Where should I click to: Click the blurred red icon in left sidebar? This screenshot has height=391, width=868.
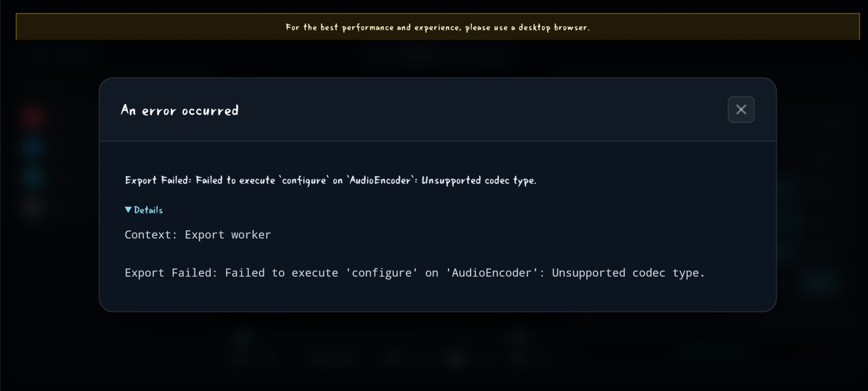tap(33, 118)
